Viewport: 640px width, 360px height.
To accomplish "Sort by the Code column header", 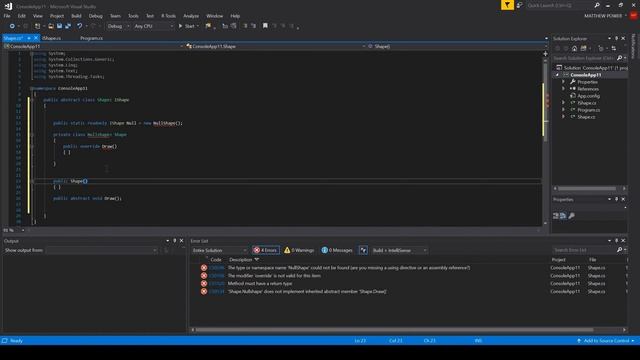I will click(x=216, y=260).
